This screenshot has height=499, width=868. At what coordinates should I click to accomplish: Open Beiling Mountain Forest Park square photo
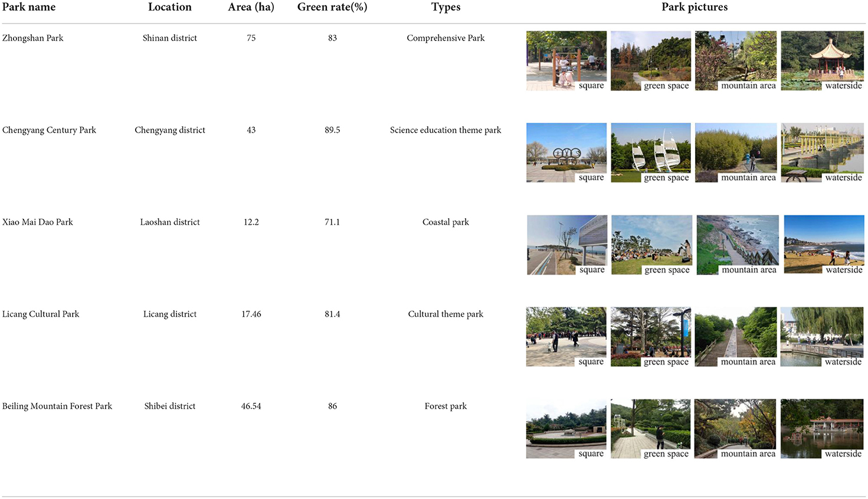point(566,429)
